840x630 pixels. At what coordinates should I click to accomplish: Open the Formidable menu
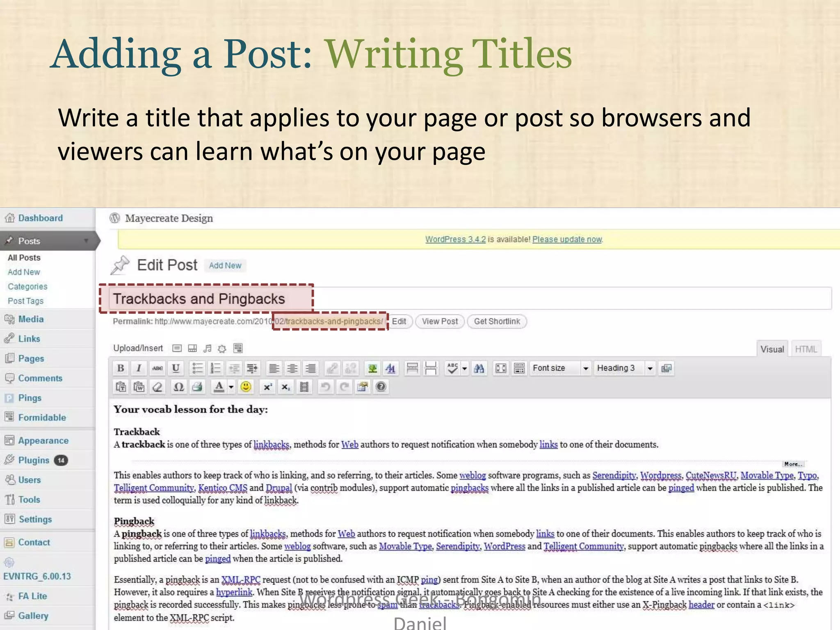(x=42, y=418)
